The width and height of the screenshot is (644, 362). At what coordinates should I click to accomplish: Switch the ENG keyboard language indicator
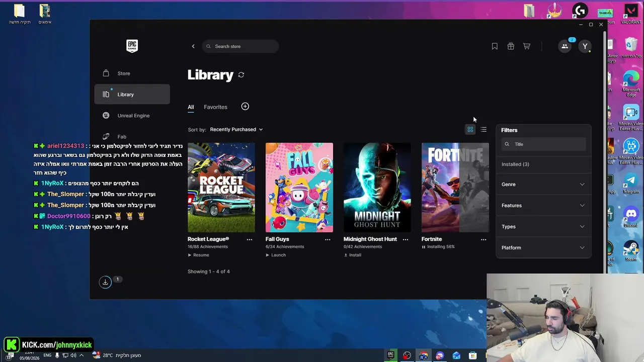47,355
